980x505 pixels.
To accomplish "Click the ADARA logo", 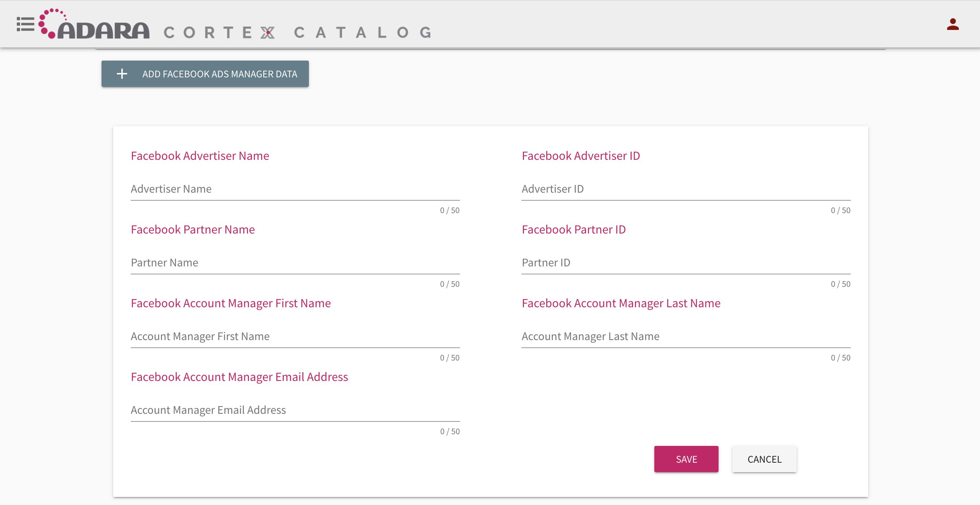I will (94, 24).
